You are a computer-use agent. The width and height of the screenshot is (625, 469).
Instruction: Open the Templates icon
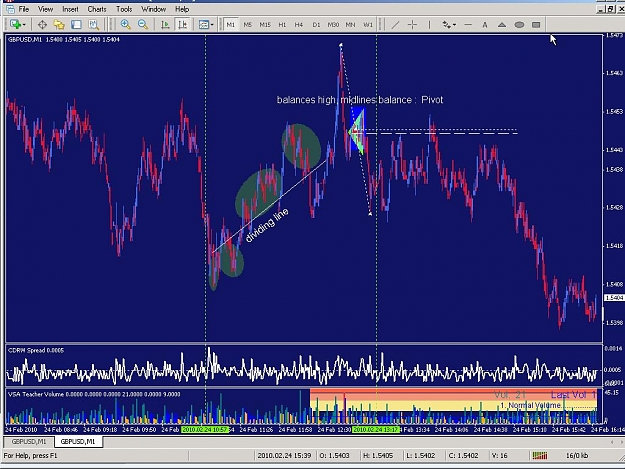coord(204,25)
